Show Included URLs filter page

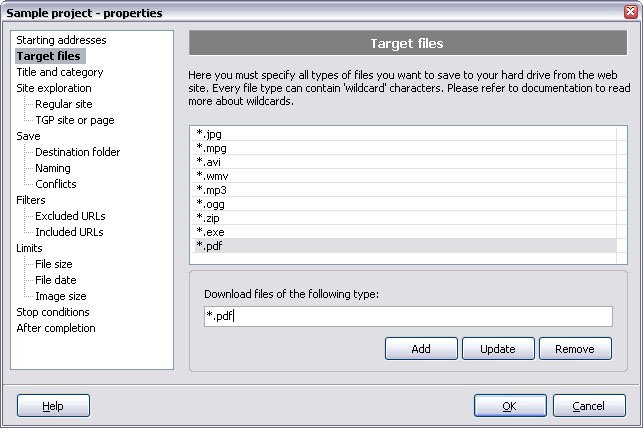[x=69, y=232]
